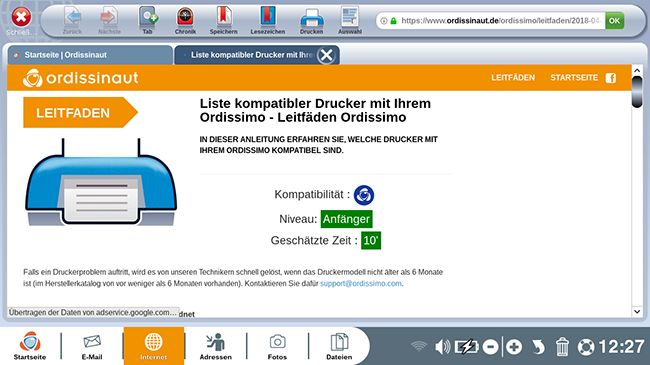Toggle the speaker volume icon
Viewport: 650px width, 365px height.
pyautogui.click(x=442, y=346)
